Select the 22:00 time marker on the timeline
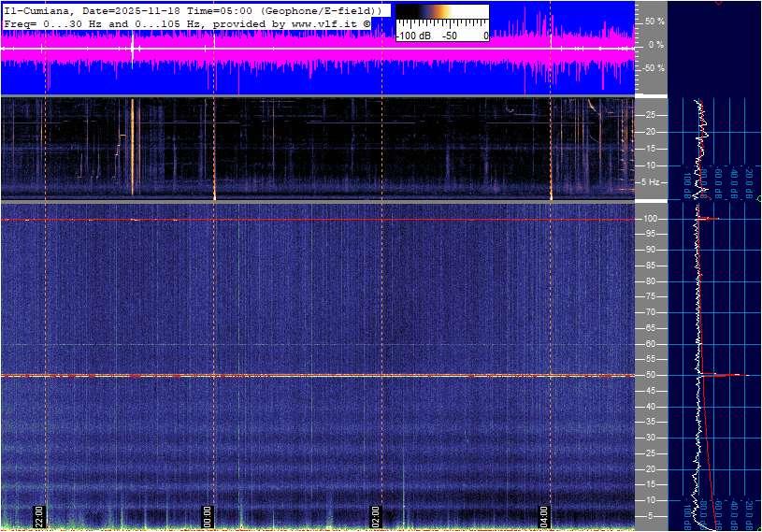Image resolution: width=762 pixels, height=532 pixels. pyautogui.click(x=40, y=516)
